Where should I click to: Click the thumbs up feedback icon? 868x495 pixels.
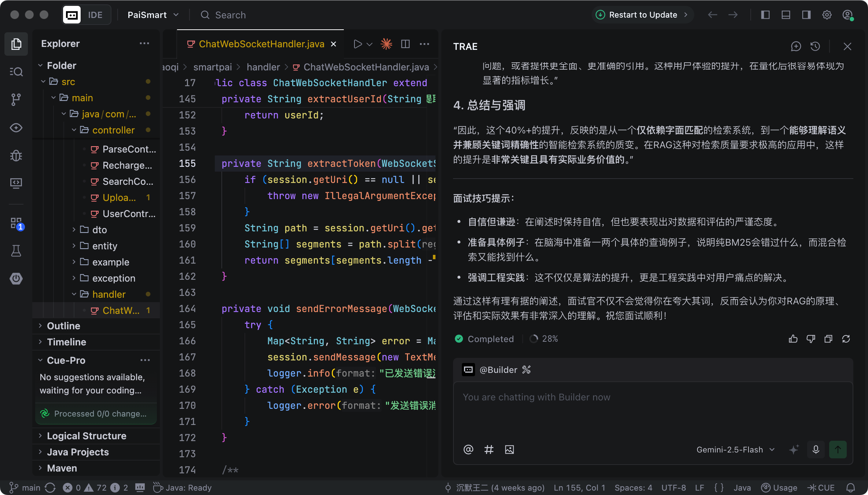(x=793, y=339)
